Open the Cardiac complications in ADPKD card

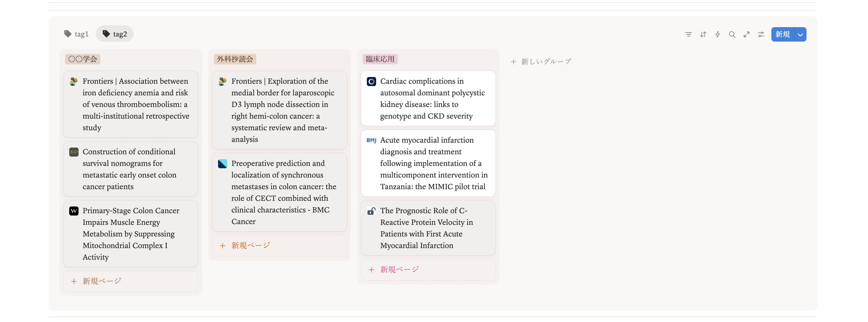432,98
